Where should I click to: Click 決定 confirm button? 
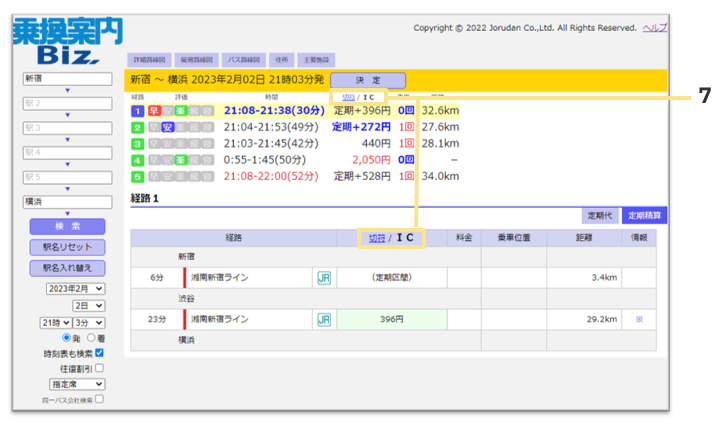coord(367,79)
